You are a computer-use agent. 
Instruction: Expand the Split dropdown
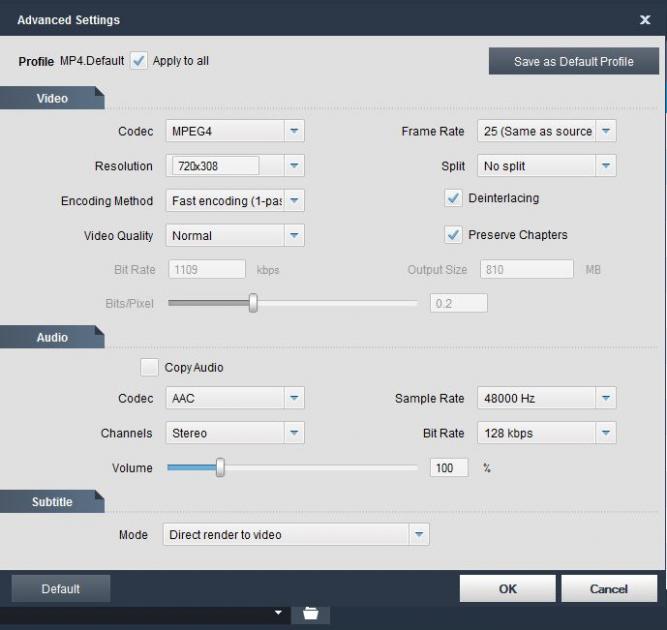(x=605, y=166)
